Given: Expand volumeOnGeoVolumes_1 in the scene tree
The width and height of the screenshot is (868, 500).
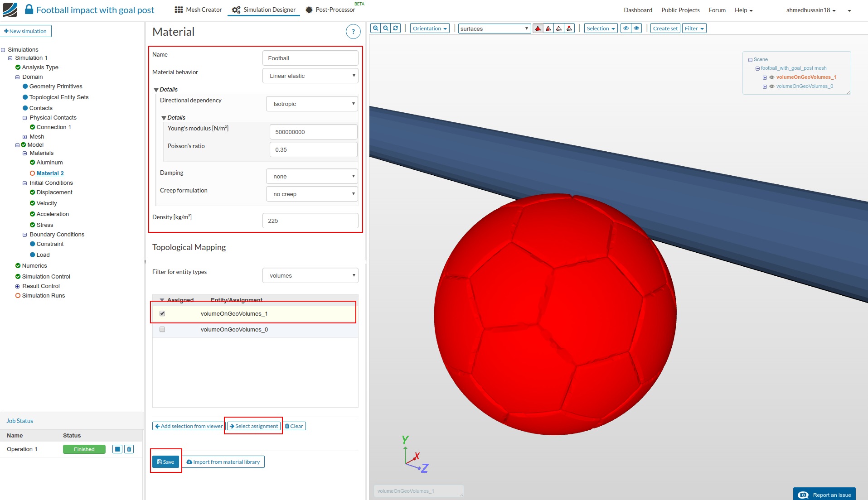Looking at the screenshot, I should (765, 77).
